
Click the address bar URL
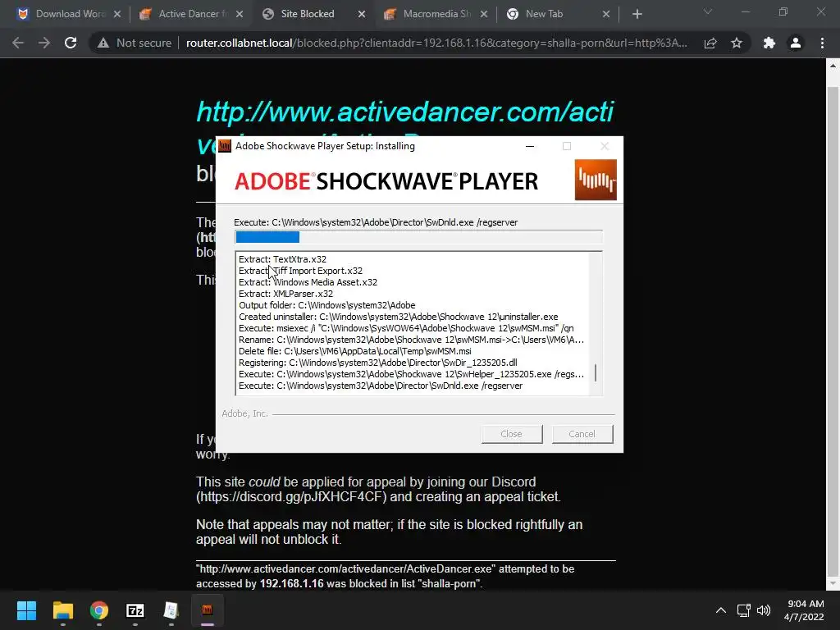[436, 43]
